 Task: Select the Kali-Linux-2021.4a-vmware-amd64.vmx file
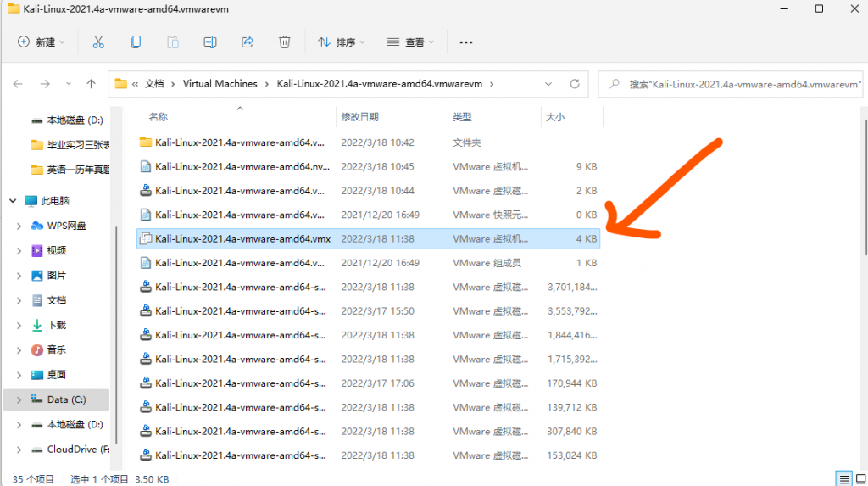368,239
